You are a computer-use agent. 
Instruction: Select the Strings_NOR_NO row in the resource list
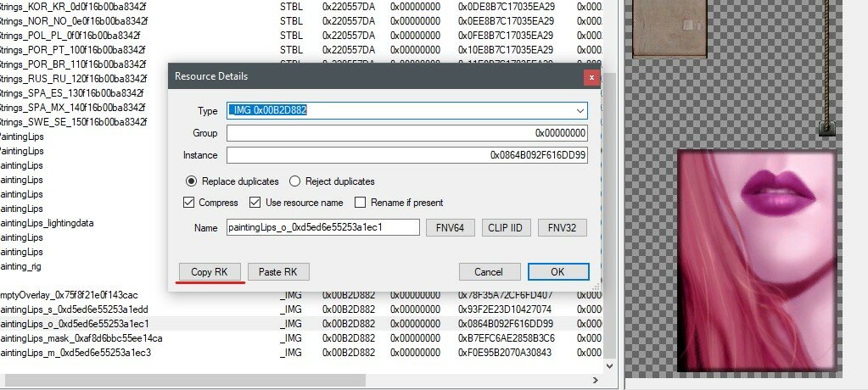(x=302, y=21)
